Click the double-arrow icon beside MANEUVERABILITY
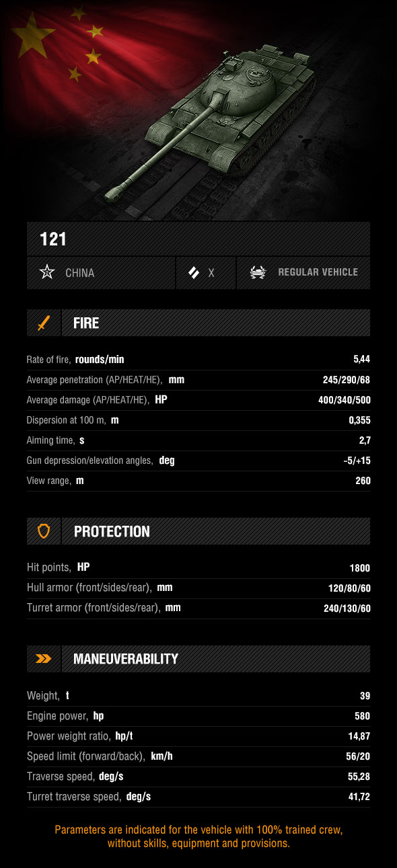This screenshot has width=397, height=868. (44, 659)
